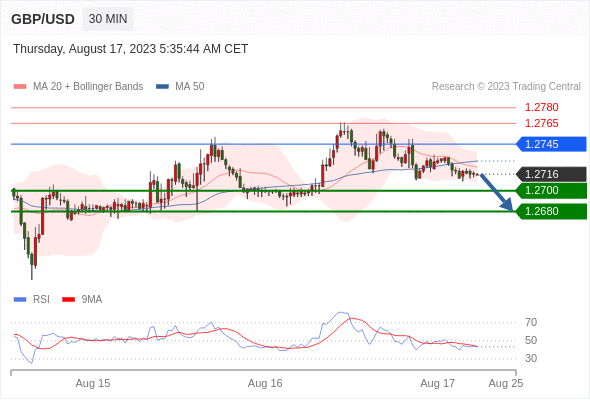Click the blue RSI legend swatch
Image resolution: width=590 pixels, height=400 pixels.
[20, 300]
